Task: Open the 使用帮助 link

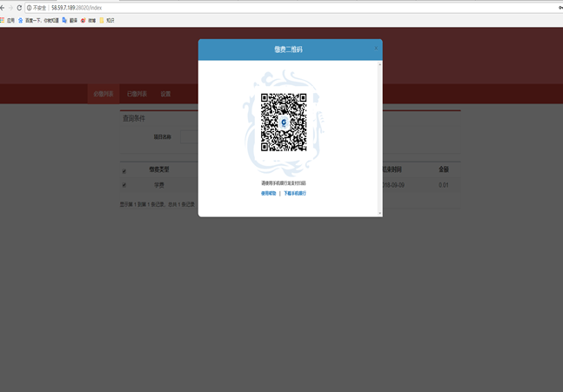Action: click(x=269, y=193)
